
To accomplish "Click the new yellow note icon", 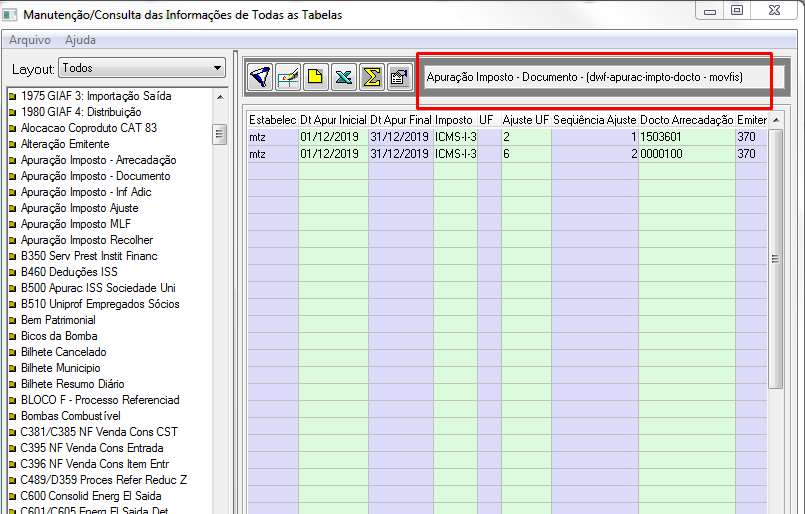I will pyautogui.click(x=316, y=78).
